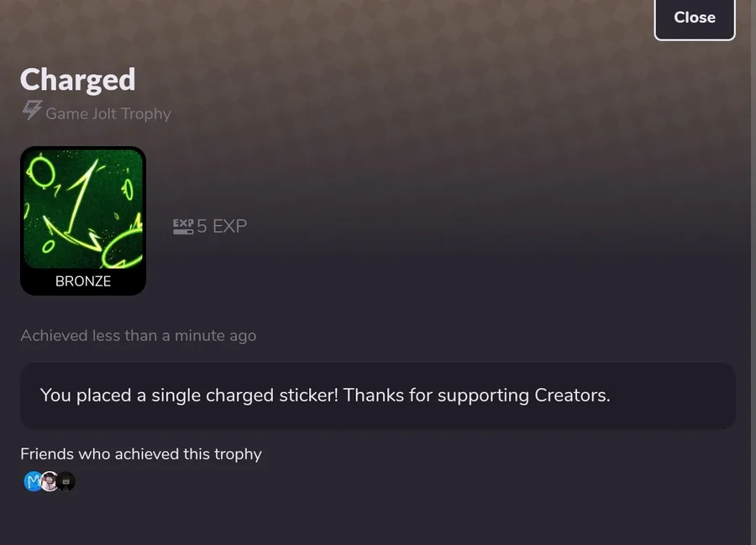Click the EXP bar icon
Screen dimensions: 756x545
tap(183, 227)
